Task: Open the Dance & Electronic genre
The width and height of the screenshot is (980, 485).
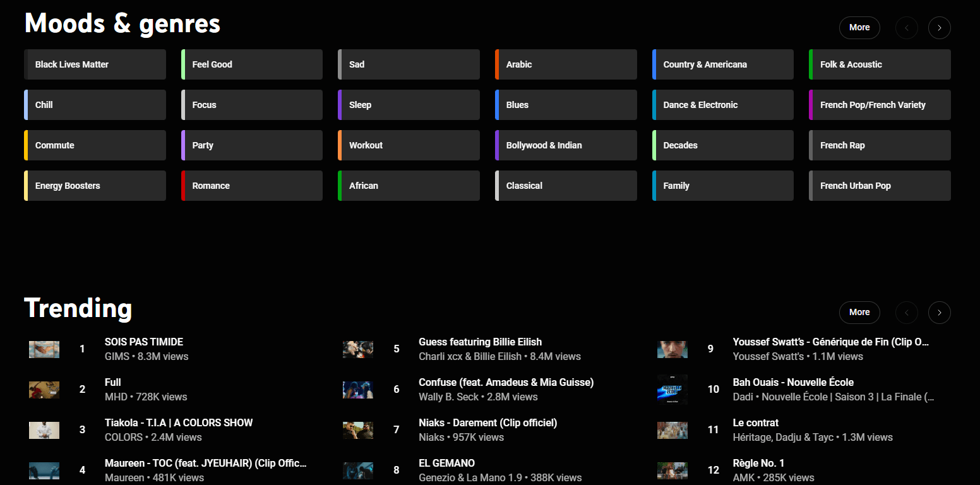Action: tap(722, 105)
